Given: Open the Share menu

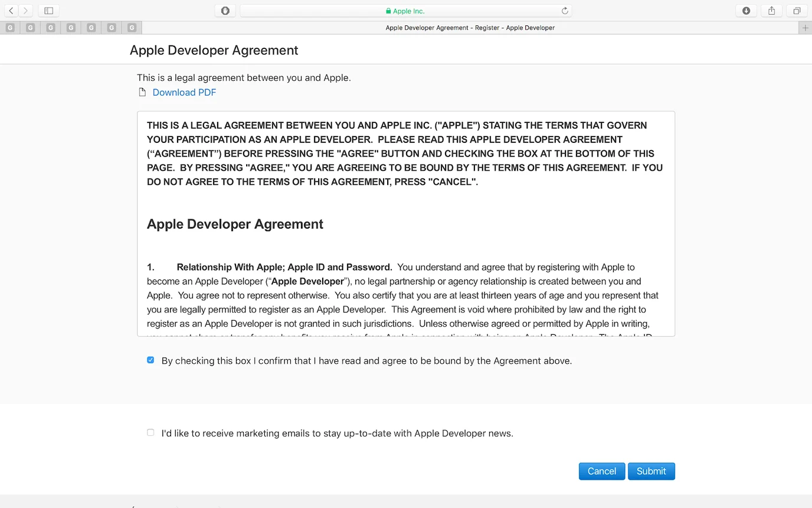Looking at the screenshot, I should click(x=771, y=10).
